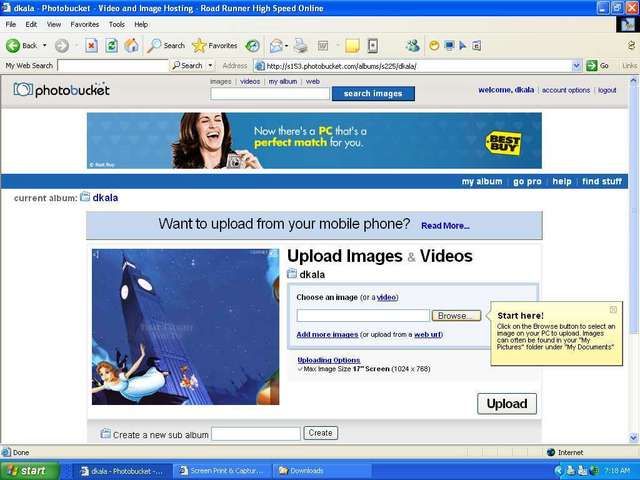
Task: Open the Windows Start button
Action: [29, 471]
